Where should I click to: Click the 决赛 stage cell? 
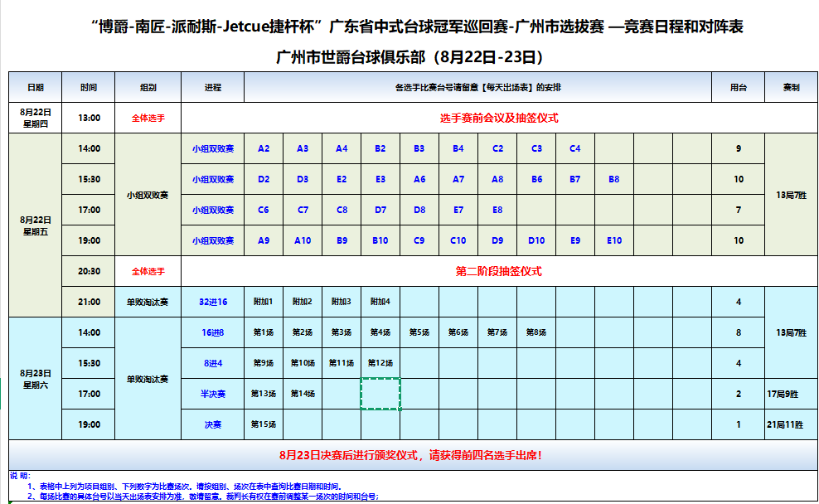click(x=212, y=424)
